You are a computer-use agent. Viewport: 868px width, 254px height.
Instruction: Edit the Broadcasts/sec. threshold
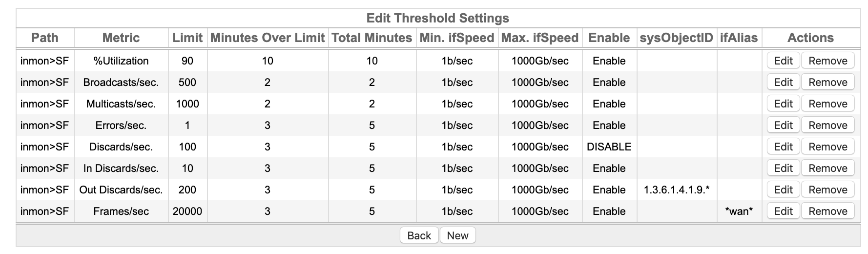click(783, 82)
